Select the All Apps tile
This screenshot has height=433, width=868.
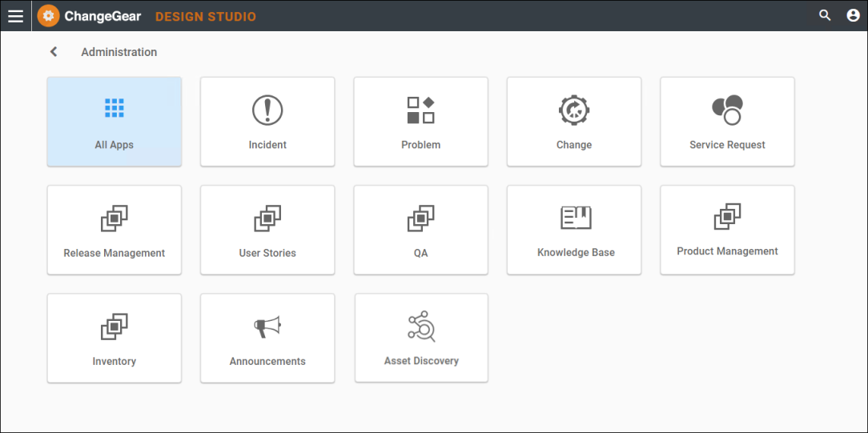tap(115, 122)
